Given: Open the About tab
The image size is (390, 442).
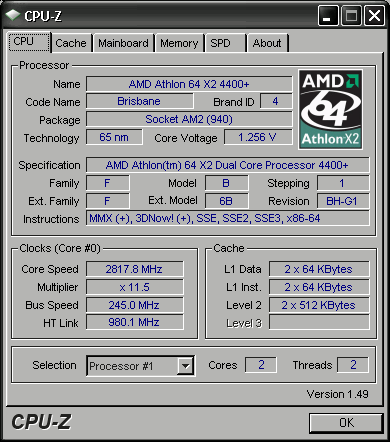Looking at the screenshot, I should pos(267,43).
